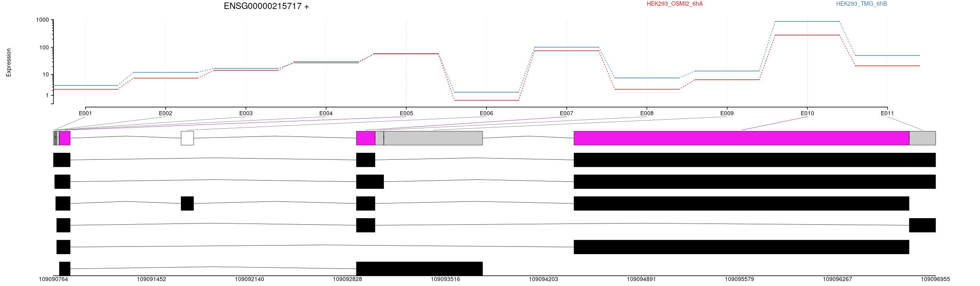980x286 pixels.
Task: Click genomic coordinate 109092140
Action: [x=249, y=279]
